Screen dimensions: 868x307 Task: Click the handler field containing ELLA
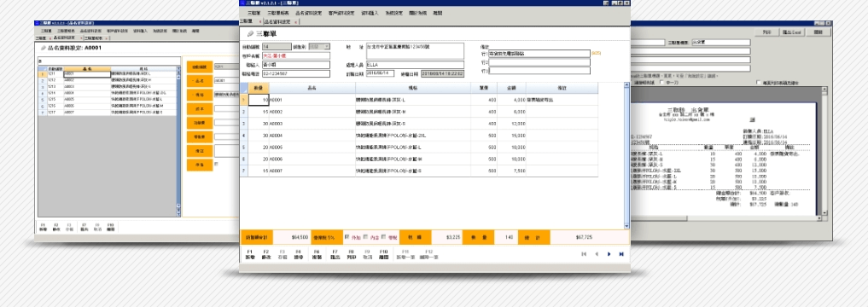(415, 65)
